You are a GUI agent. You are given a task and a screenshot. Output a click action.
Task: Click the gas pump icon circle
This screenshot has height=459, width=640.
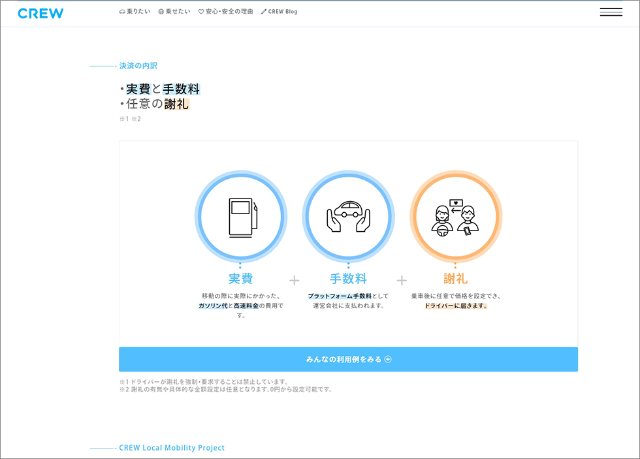(x=241, y=216)
